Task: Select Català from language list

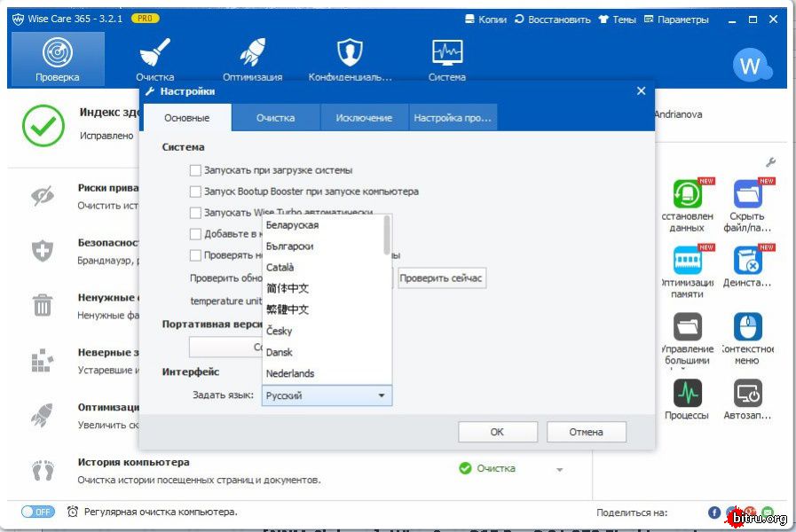Action: click(323, 267)
